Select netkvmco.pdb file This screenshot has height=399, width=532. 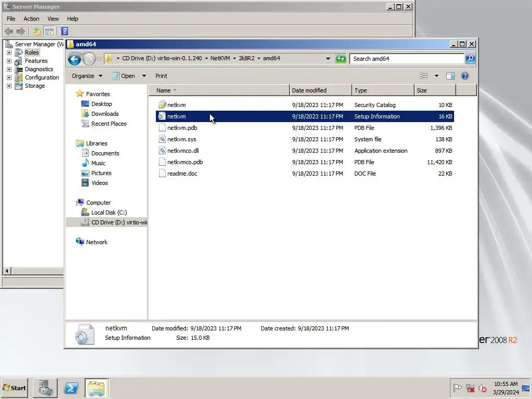304,162
